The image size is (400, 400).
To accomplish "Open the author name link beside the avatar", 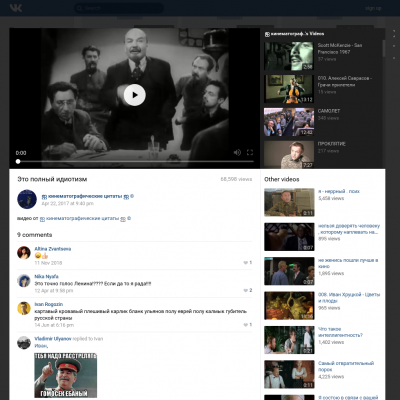I will point(88,196).
